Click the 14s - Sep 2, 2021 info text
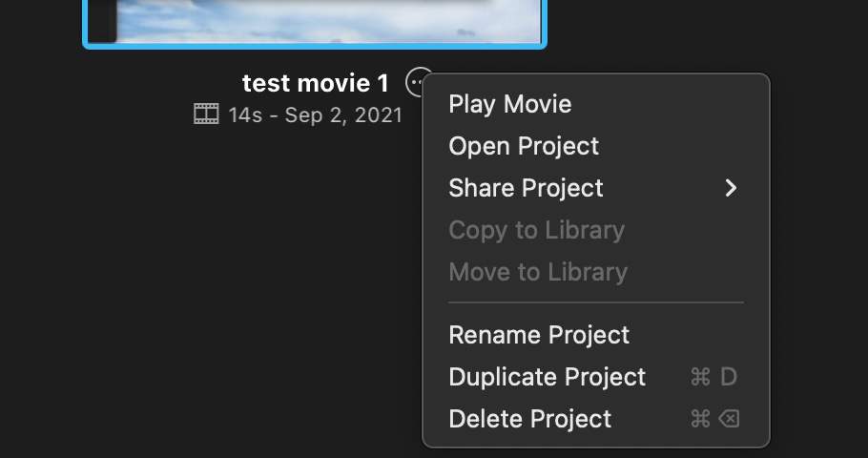This screenshot has width=868, height=458. (315, 115)
